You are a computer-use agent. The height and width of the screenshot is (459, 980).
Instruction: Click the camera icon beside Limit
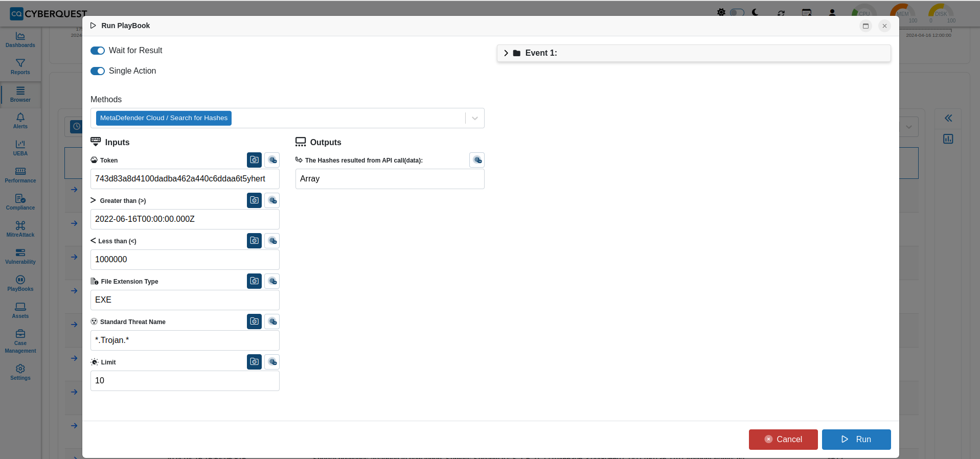(x=254, y=362)
